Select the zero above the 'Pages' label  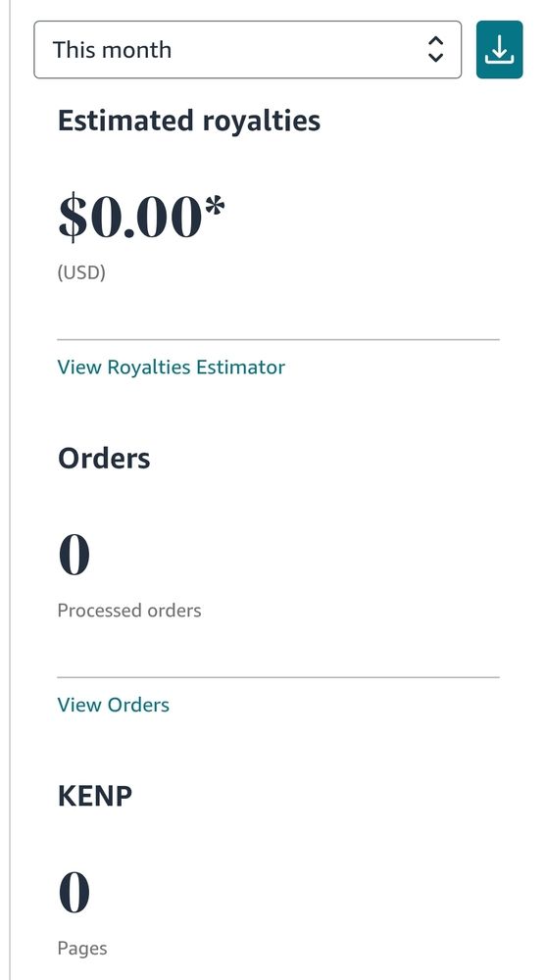(74, 893)
